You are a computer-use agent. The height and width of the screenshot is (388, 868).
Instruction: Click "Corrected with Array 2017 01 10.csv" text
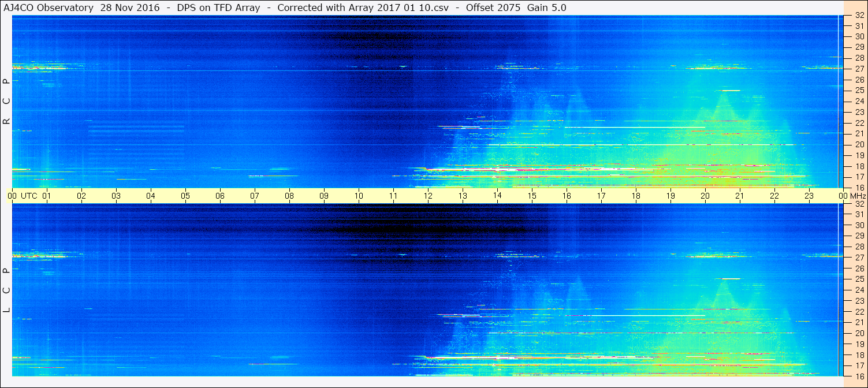pyautogui.click(x=362, y=8)
